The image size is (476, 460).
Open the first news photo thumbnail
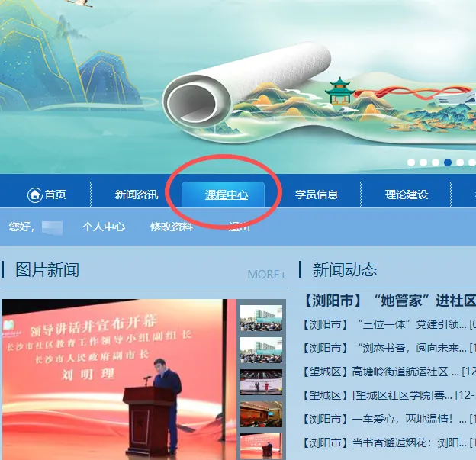click(x=261, y=318)
